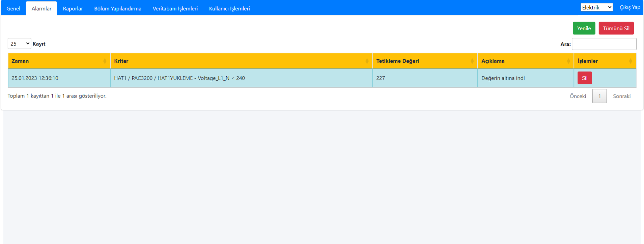
Task: Select the Alarmlar tab
Action: pyautogui.click(x=41, y=8)
